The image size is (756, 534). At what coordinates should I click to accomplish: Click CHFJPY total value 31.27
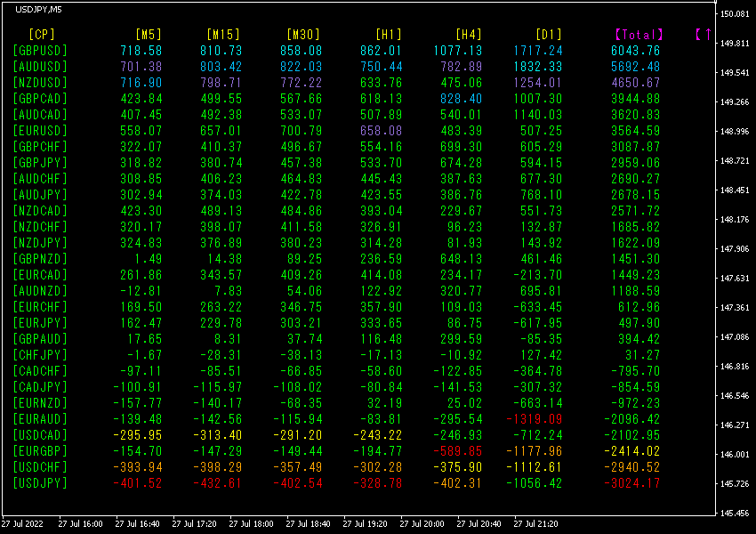tap(643, 355)
